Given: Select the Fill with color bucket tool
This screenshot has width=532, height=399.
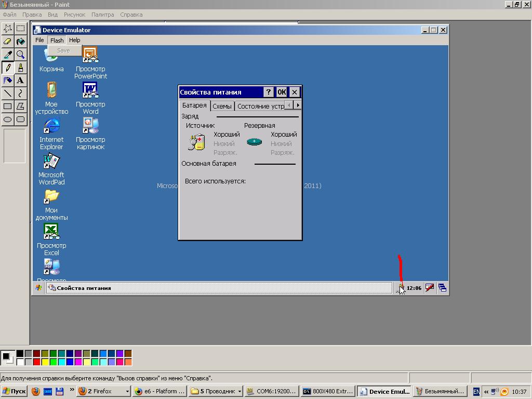Looking at the screenshot, I should [x=20, y=41].
